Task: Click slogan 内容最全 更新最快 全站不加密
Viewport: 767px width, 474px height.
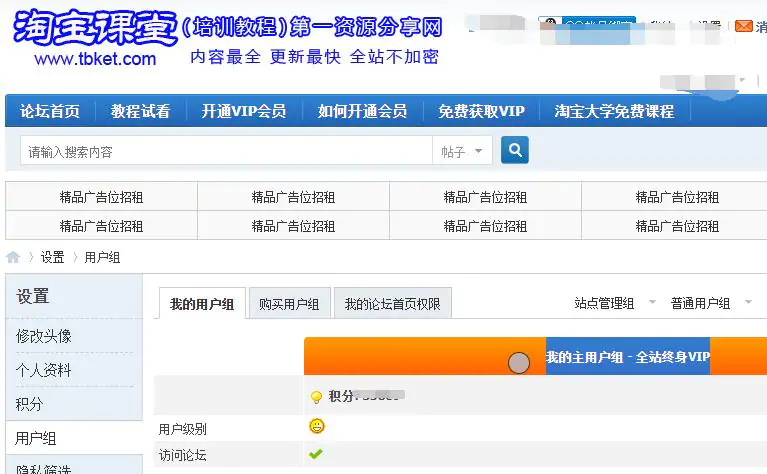Action: coord(315,57)
